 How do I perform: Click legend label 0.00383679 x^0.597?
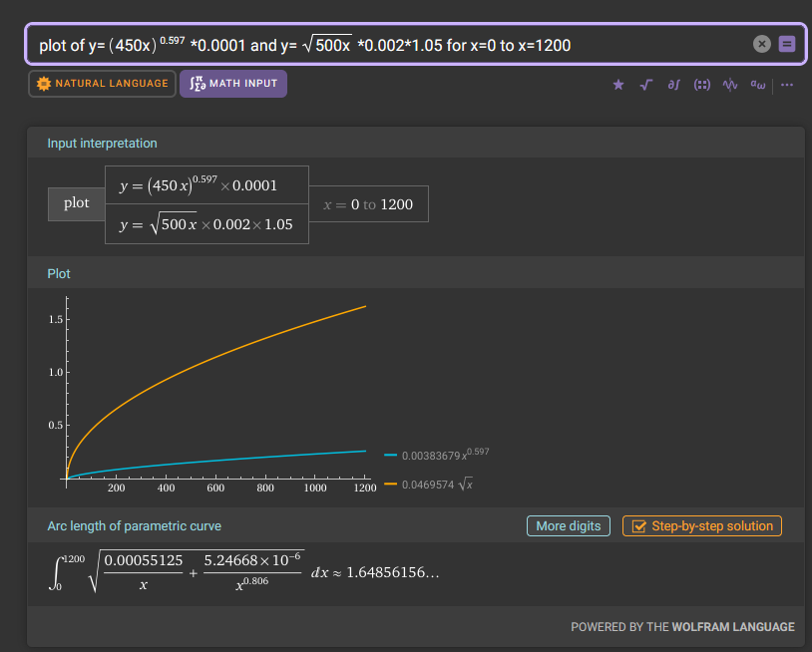pyautogui.click(x=445, y=455)
